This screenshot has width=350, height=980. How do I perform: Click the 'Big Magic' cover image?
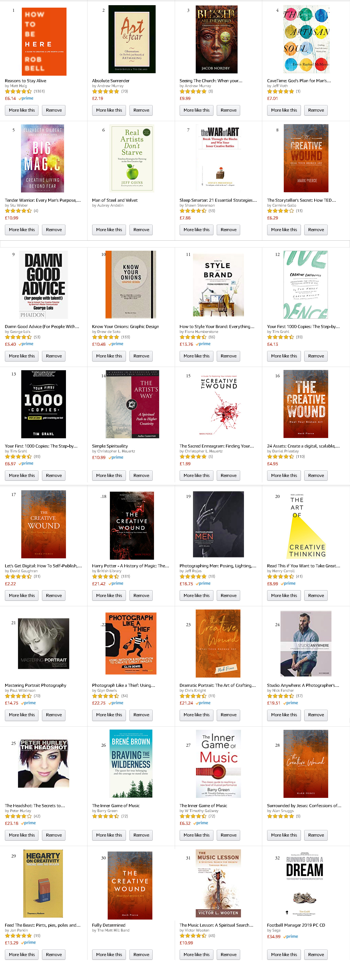click(x=43, y=158)
